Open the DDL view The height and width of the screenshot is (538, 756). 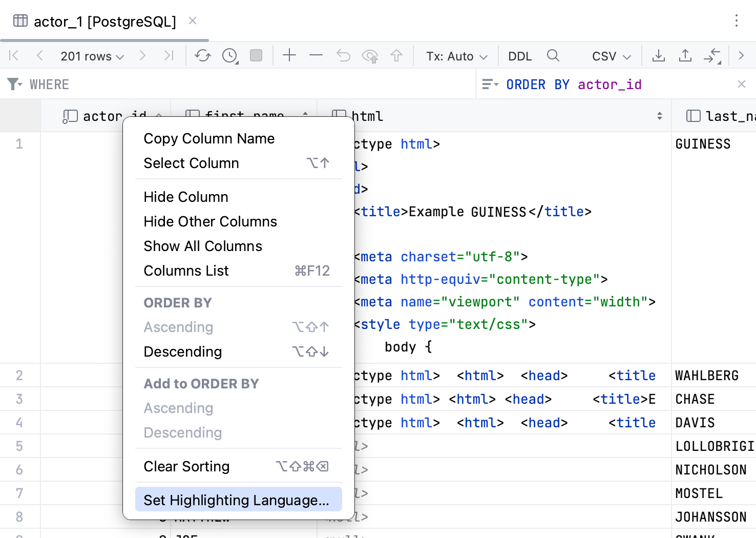[x=519, y=55]
